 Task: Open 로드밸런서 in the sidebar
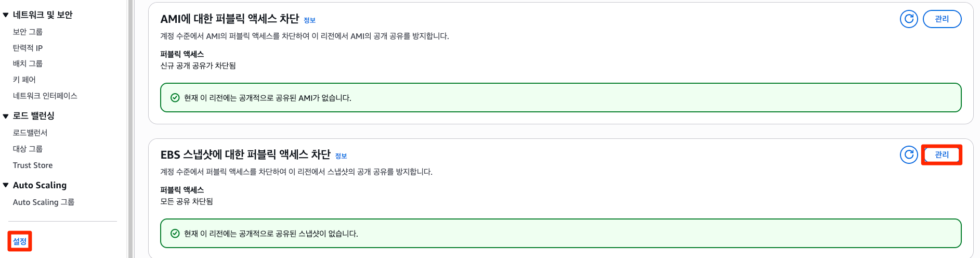[30, 133]
